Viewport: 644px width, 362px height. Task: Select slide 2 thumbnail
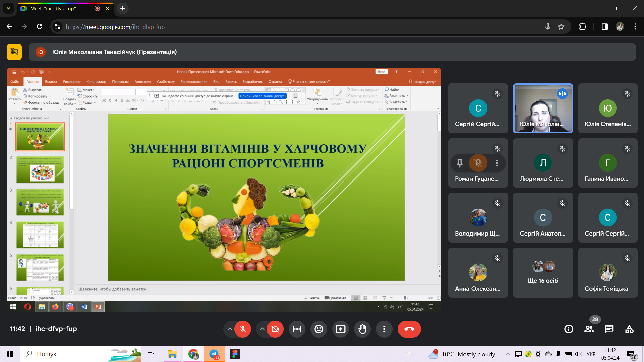40,169
